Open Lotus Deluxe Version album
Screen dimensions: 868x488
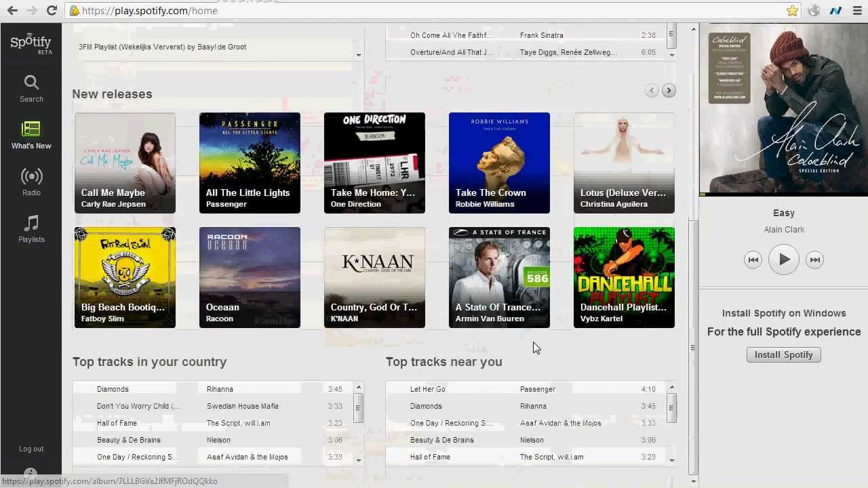[x=624, y=163]
